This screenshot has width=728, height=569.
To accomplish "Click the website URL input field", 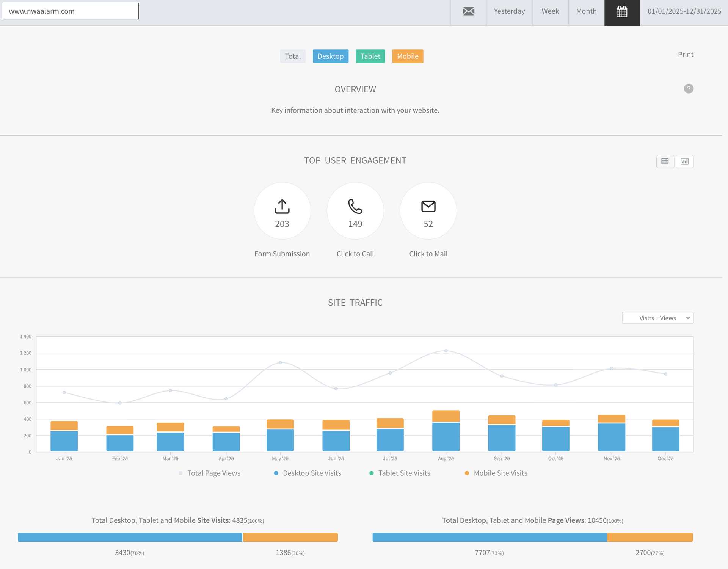I will [71, 11].
